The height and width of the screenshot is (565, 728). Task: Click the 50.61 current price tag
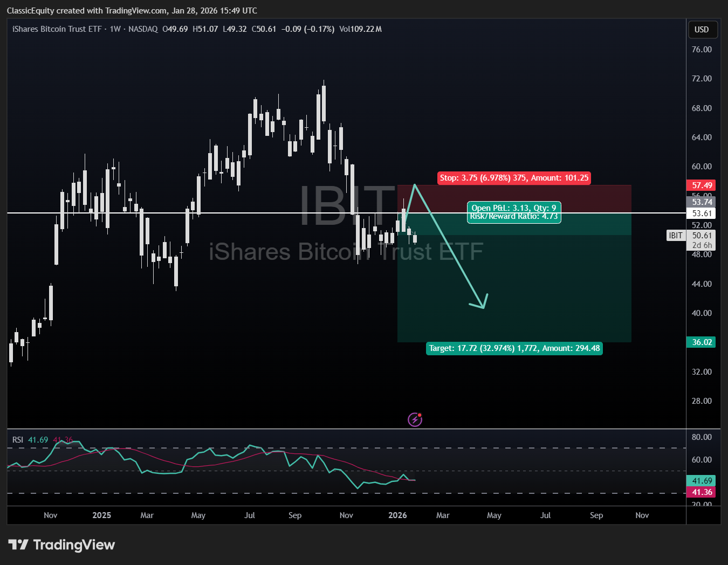pyautogui.click(x=702, y=236)
